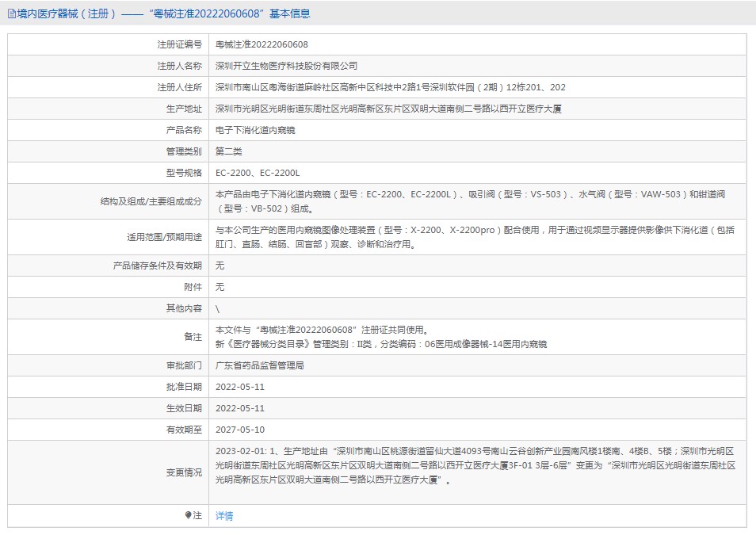
Task: Click the approving authority 广东省药品监督管理局
Action: pos(259,365)
